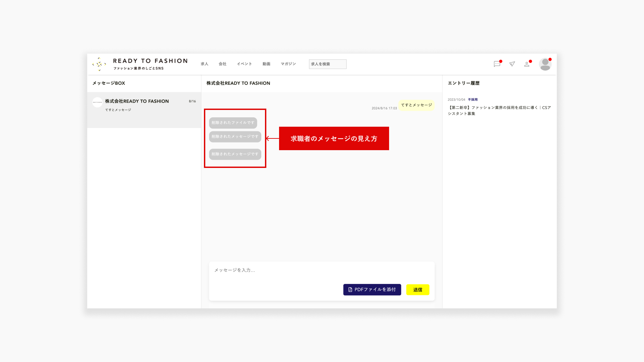Open the 会社 menu item

[222, 64]
